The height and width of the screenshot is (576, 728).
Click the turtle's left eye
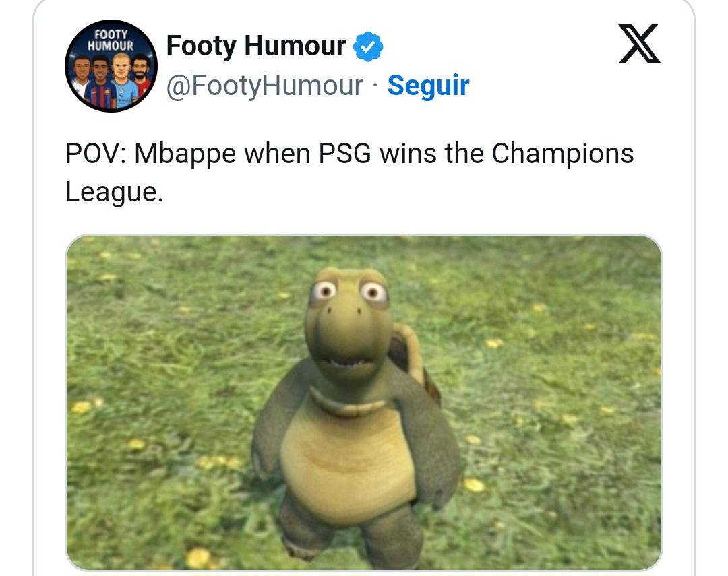324,291
